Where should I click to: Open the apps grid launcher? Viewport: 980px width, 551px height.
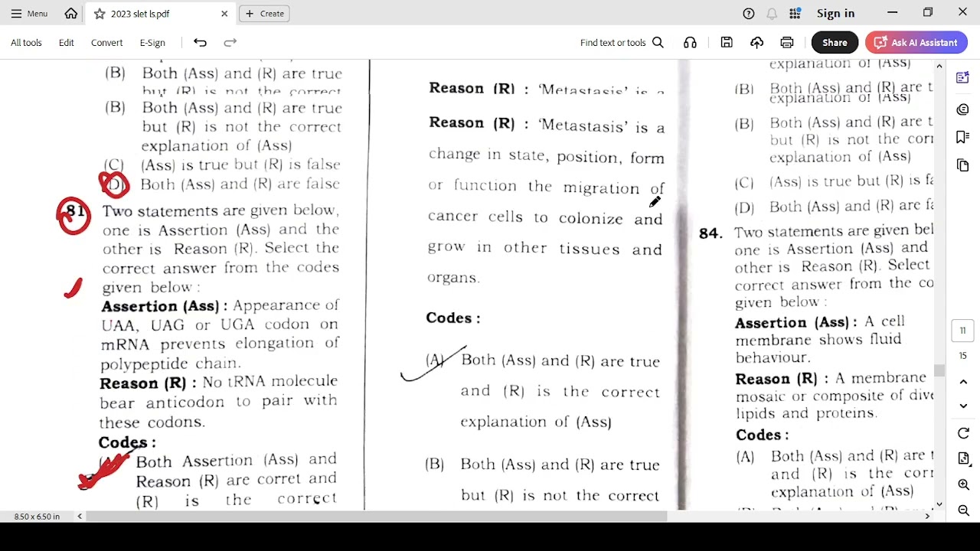795,14
